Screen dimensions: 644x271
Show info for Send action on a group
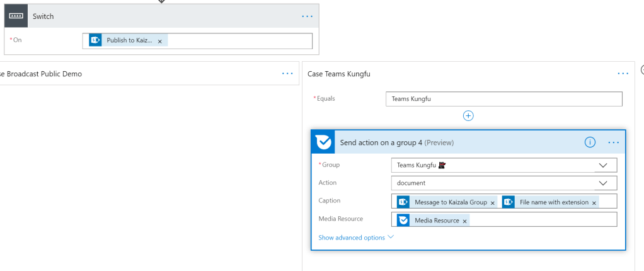point(590,142)
